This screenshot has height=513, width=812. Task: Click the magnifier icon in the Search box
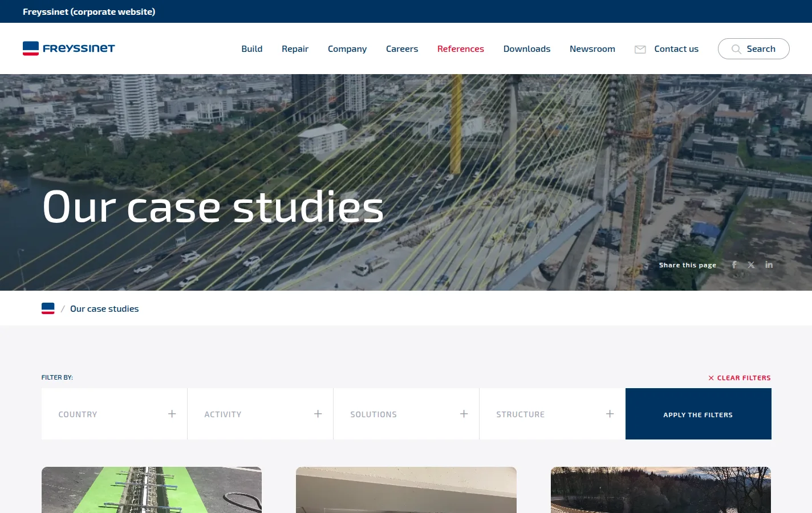coord(736,49)
